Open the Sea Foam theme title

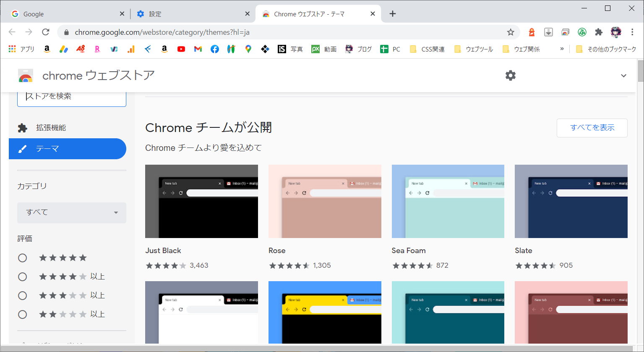tap(409, 251)
